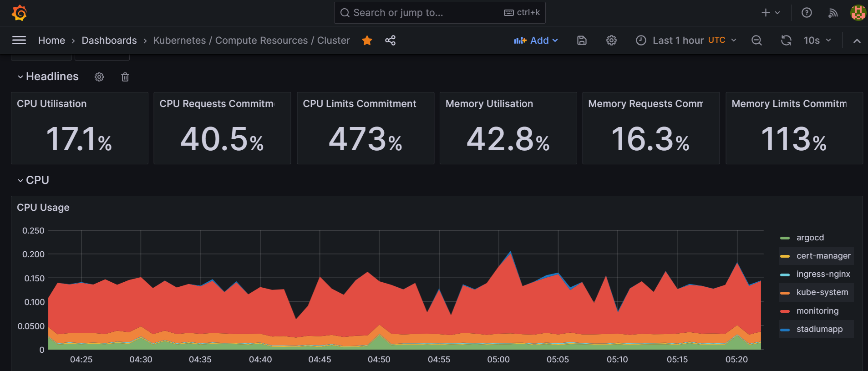Open user profile avatar

click(x=858, y=13)
